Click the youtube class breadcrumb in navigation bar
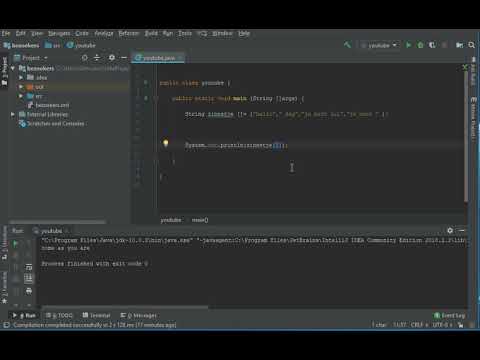This screenshot has height=360, width=480. click(81, 45)
